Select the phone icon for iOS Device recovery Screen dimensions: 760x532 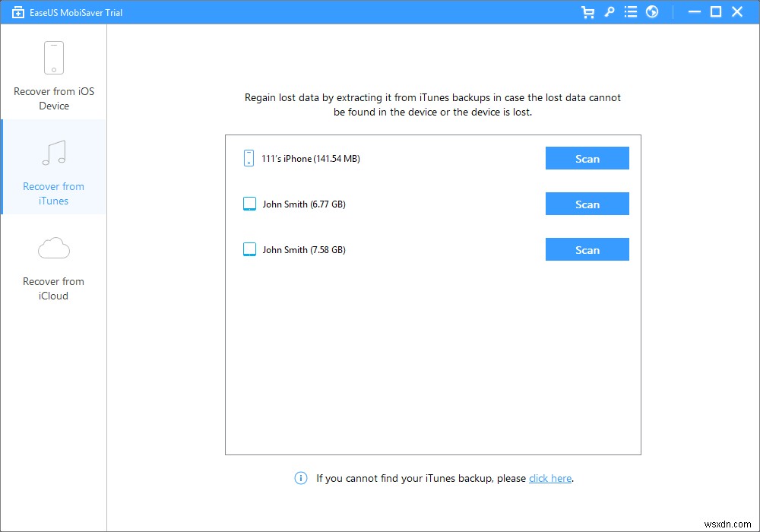click(x=54, y=58)
